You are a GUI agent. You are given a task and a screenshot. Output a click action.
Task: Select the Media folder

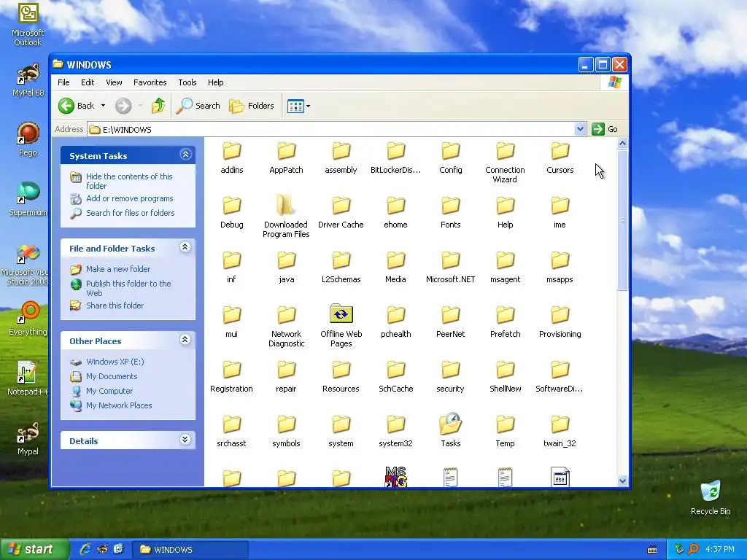pyautogui.click(x=396, y=267)
